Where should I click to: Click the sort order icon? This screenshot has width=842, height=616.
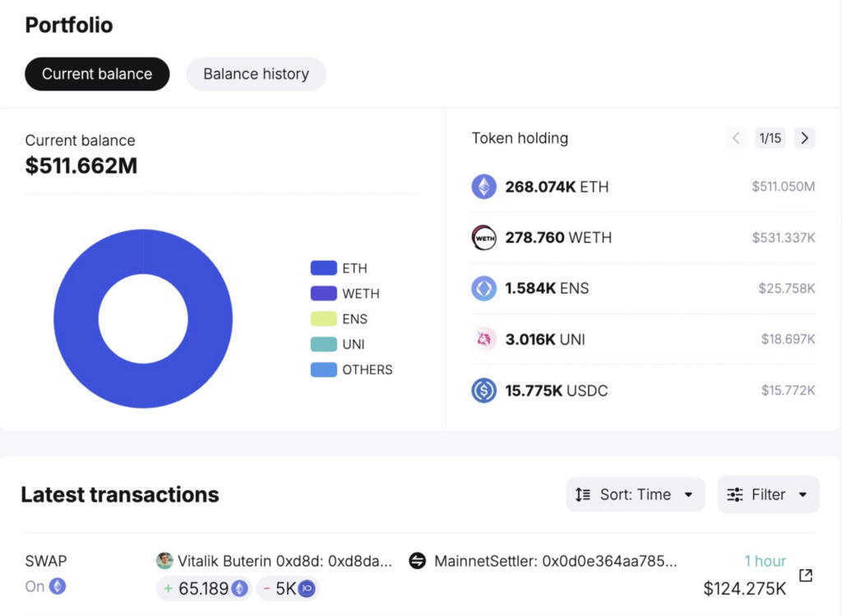pyautogui.click(x=583, y=494)
